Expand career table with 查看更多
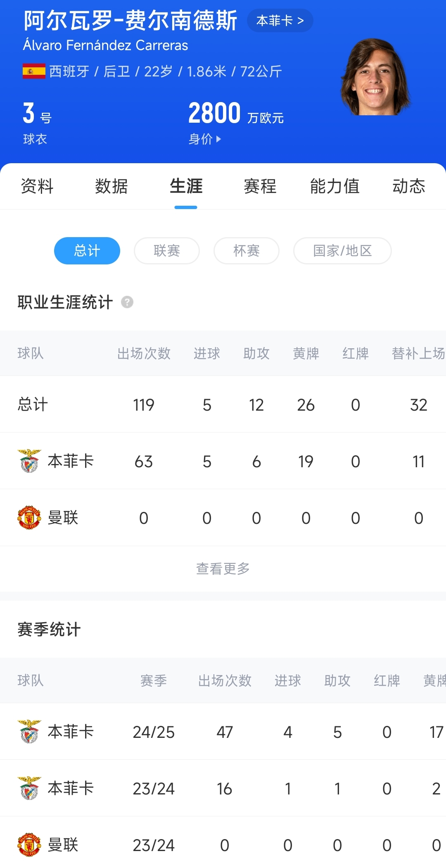 pos(223,569)
